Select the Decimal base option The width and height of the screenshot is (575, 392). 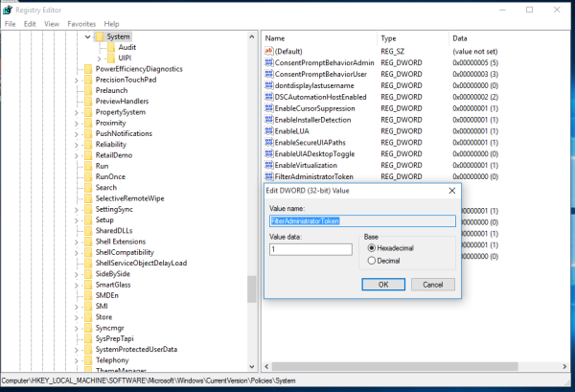[383, 261]
